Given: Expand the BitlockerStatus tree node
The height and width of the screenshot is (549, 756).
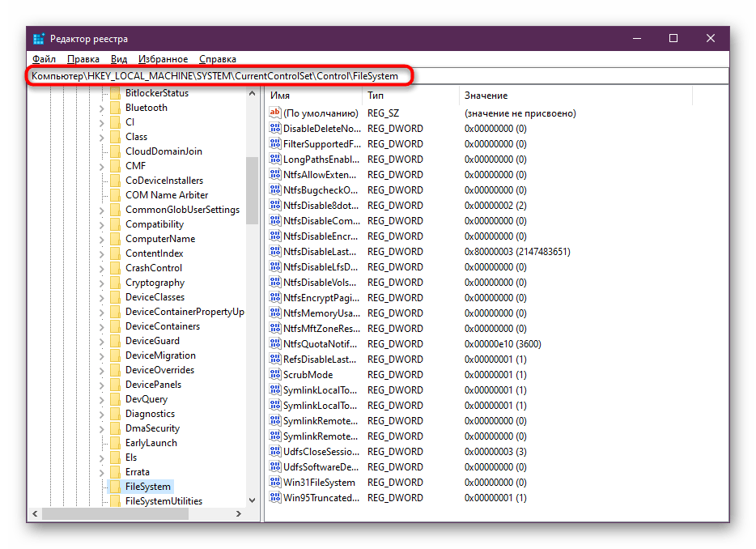Looking at the screenshot, I should [x=101, y=93].
